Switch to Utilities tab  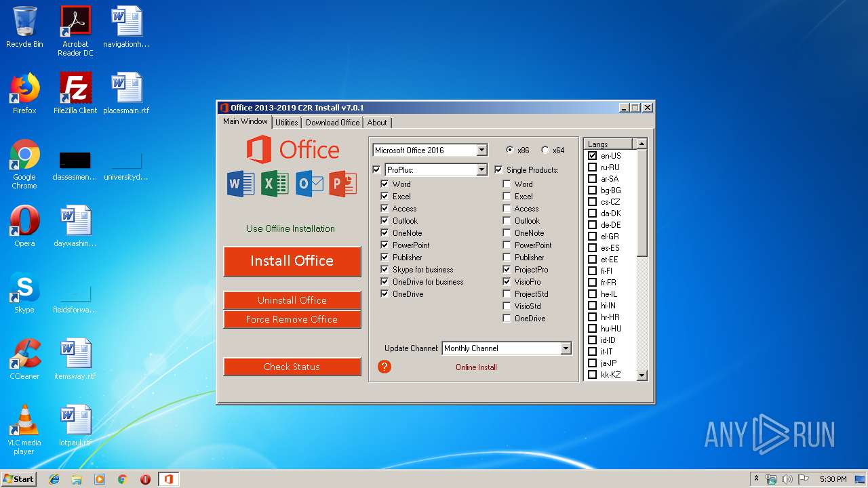tap(286, 123)
